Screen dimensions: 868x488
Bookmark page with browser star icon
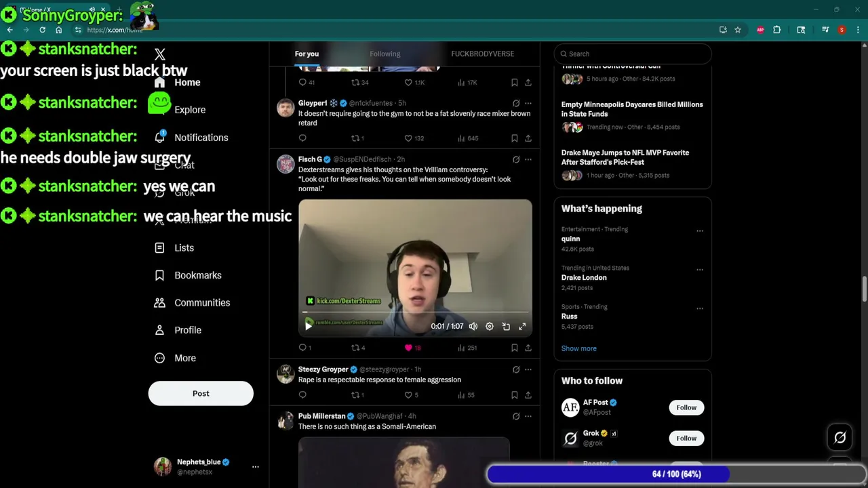pos(738,30)
